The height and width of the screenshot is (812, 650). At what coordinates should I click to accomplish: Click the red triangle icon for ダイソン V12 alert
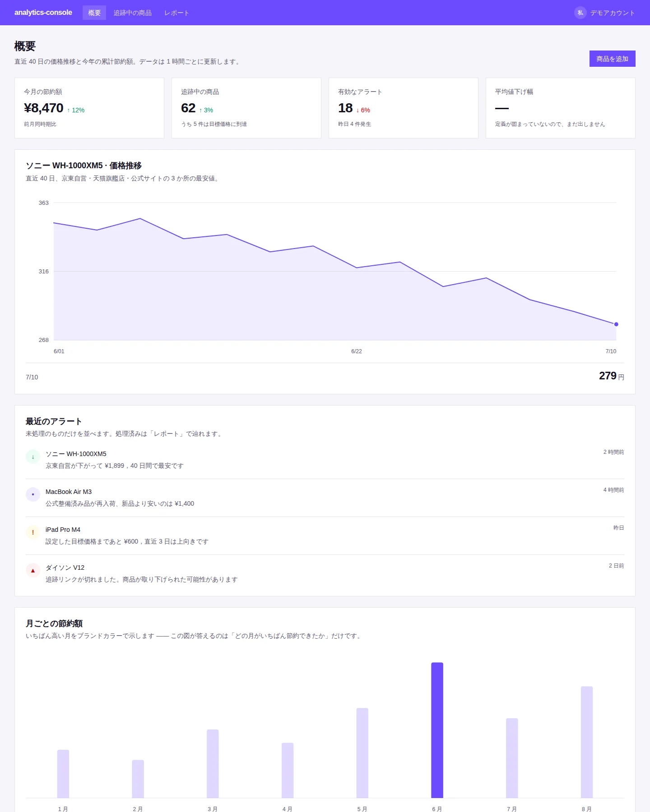(x=33, y=570)
